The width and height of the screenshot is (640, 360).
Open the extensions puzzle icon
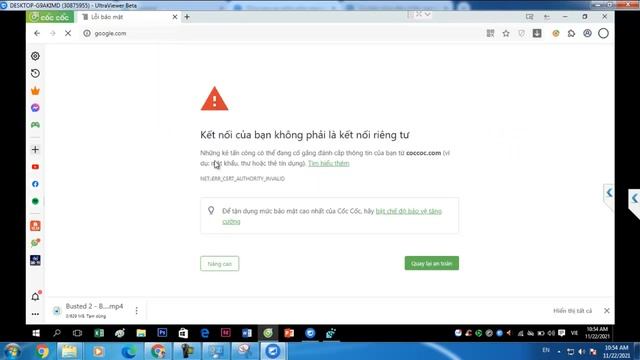[x=571, y=33]
